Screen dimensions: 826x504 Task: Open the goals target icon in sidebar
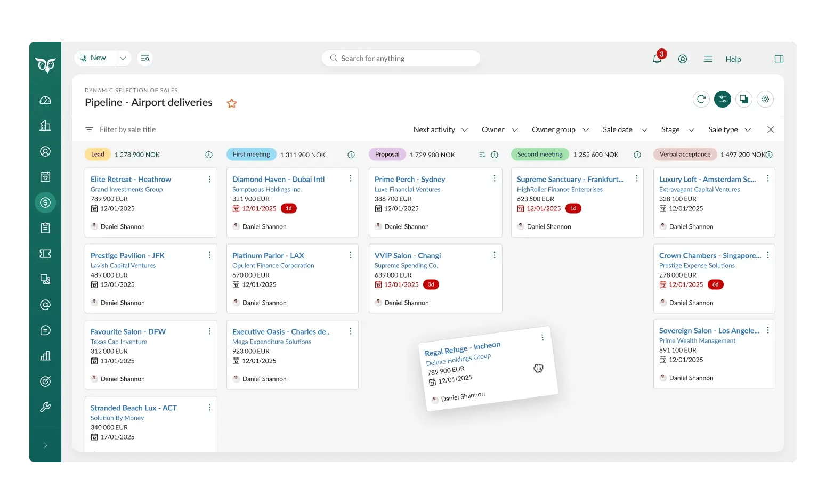click(45, 381)
